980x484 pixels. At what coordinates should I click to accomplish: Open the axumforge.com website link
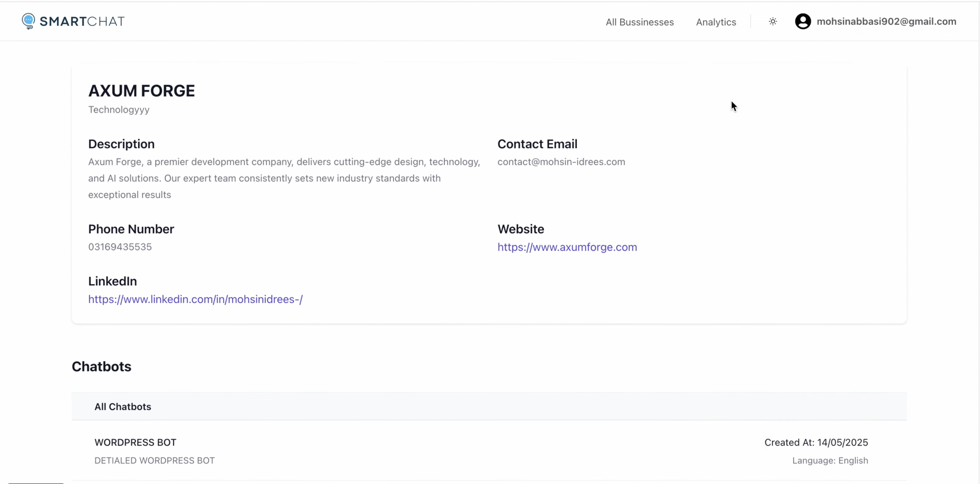point(567,247)
